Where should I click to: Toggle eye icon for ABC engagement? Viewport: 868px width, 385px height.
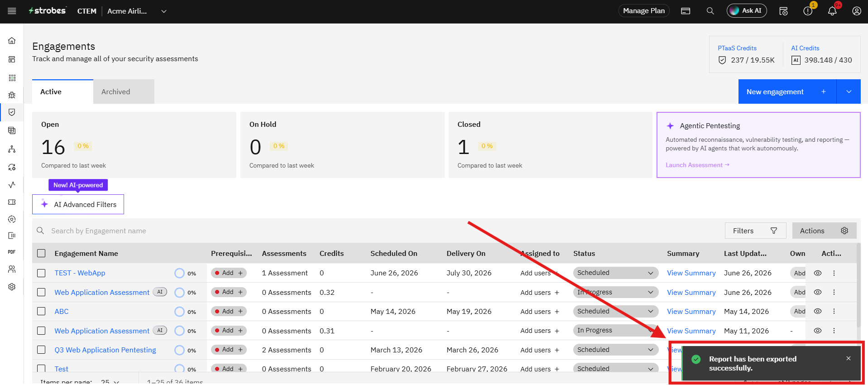[x=818, y=311]
